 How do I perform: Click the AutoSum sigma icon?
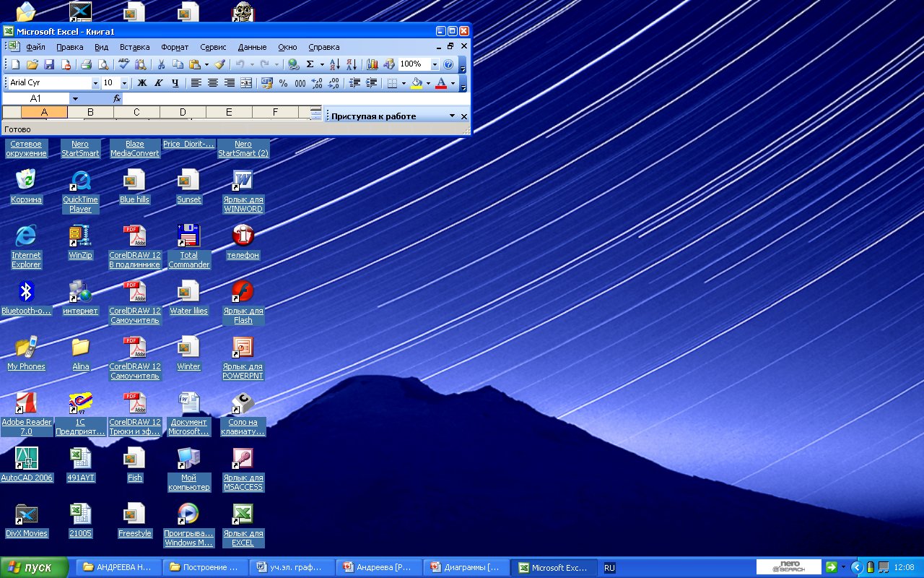pyautogui.click(x=310, y=64)
